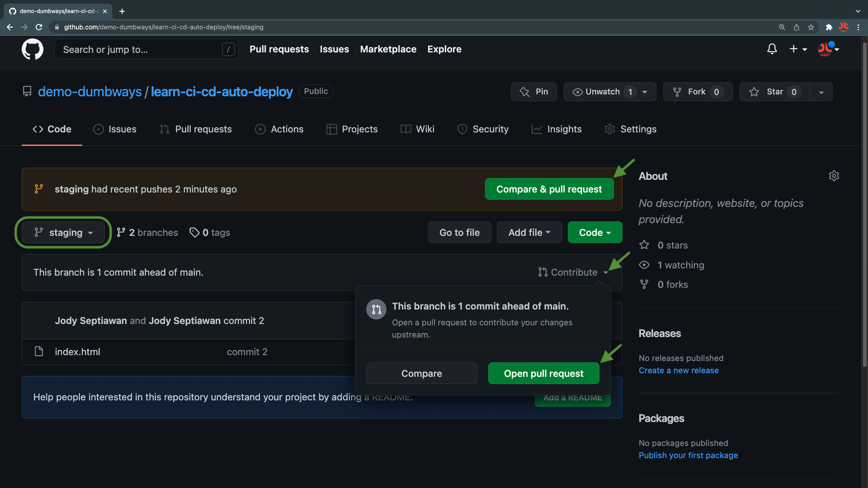
Task: Focus the Search or jump to field
Action: tap(140, 49)
